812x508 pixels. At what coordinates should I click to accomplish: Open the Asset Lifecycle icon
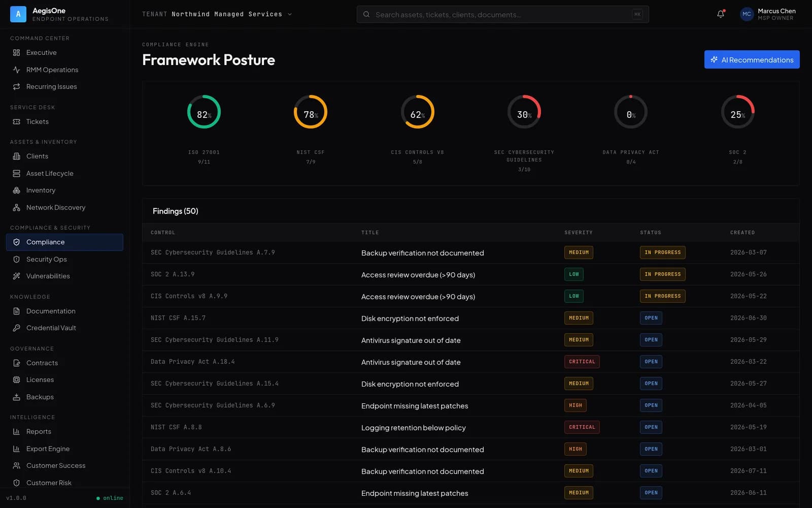[x=16, y=174]
